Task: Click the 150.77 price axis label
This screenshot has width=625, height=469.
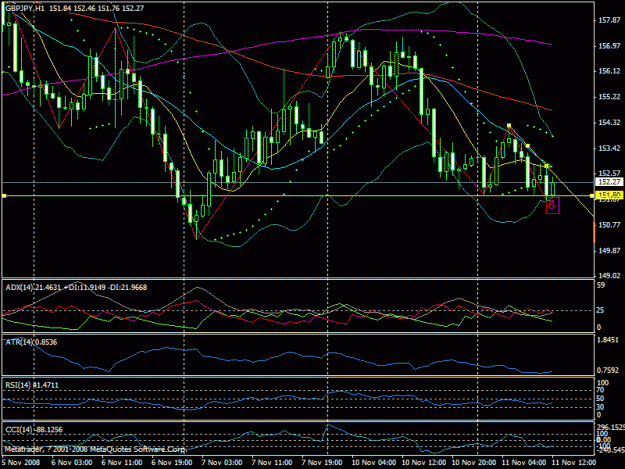Action: (609, 225)
